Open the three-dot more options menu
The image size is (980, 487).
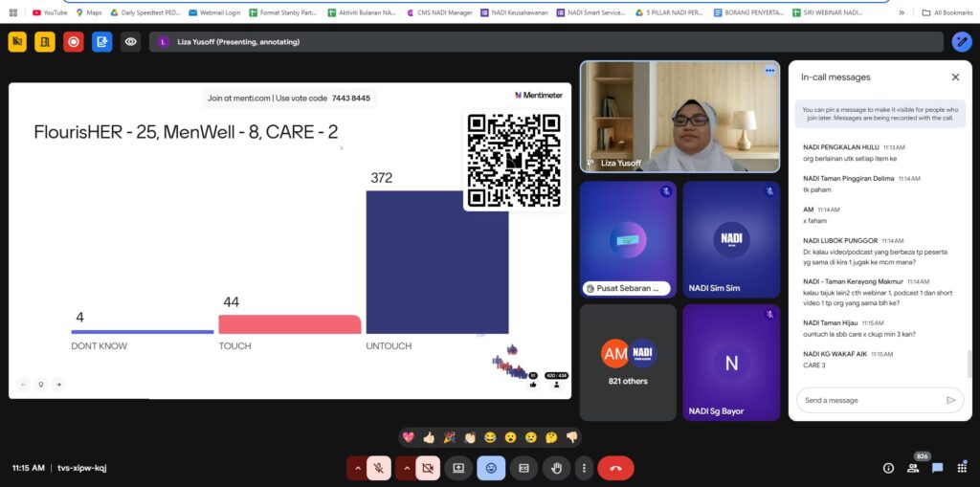(584, 468)
